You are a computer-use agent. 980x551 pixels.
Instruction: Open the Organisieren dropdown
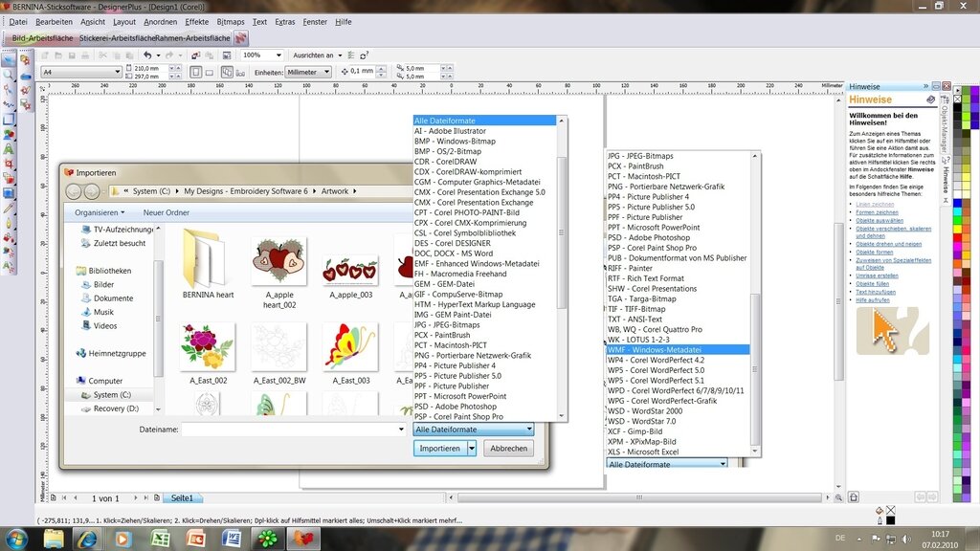pyautogui.click(x=100, y=212)
